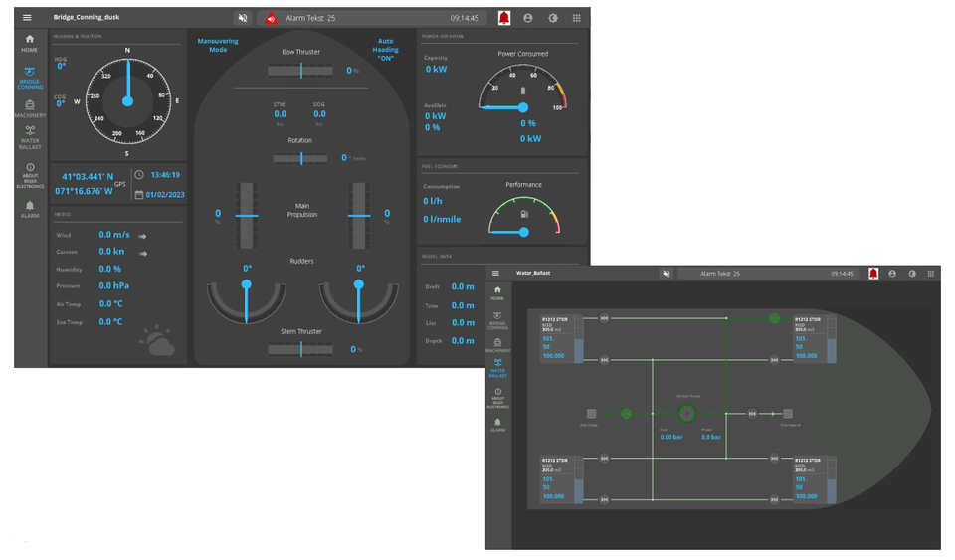Screen dimensions: 955x560
Task: Open hamburger menu in Water_Ballast window
Action: point(495,273)
